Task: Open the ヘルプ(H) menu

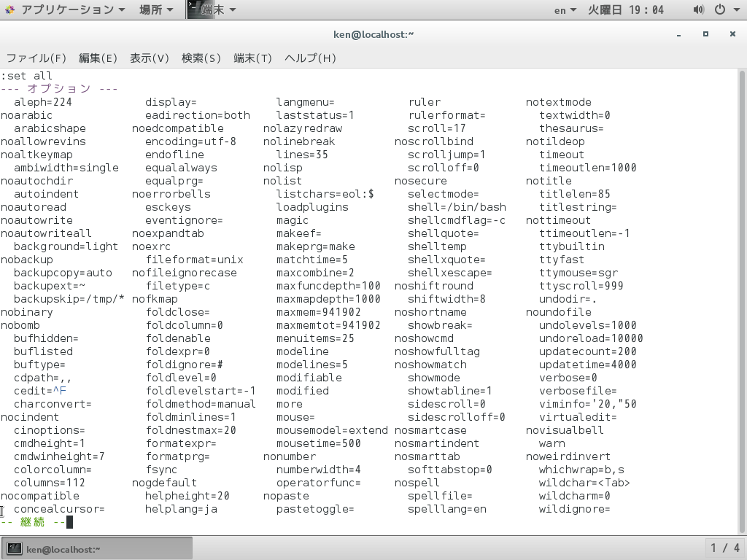Action: (310, 58)
